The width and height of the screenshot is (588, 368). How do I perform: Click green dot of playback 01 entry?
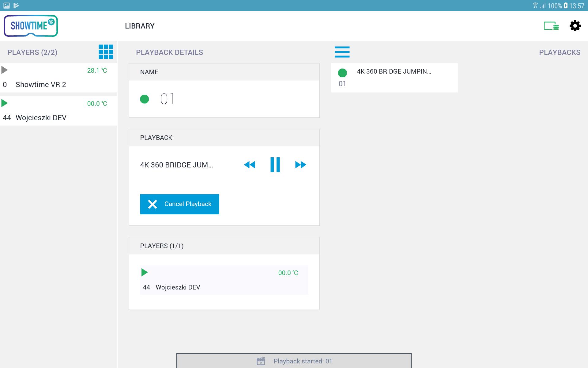tap(342, 73)
